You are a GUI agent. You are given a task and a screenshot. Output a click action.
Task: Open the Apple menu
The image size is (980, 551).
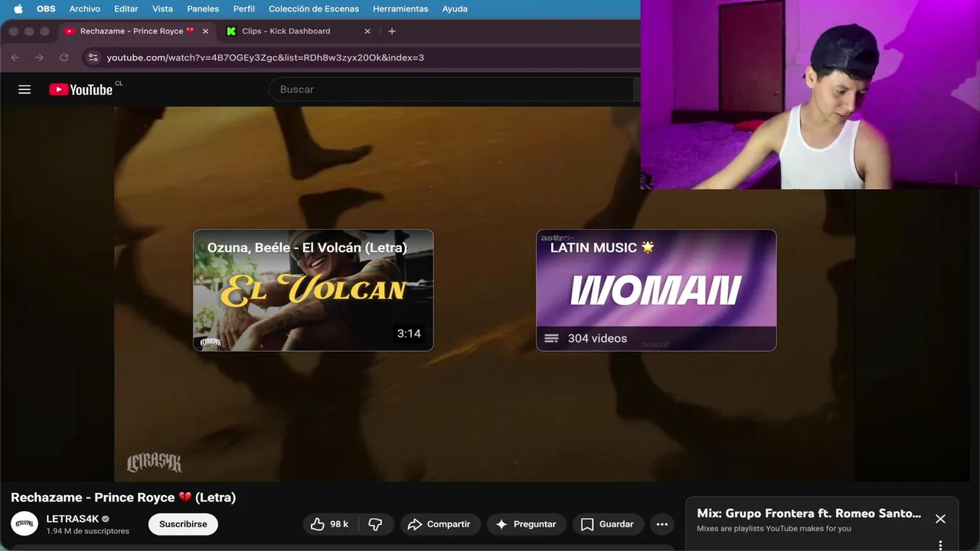click(18, 9)
